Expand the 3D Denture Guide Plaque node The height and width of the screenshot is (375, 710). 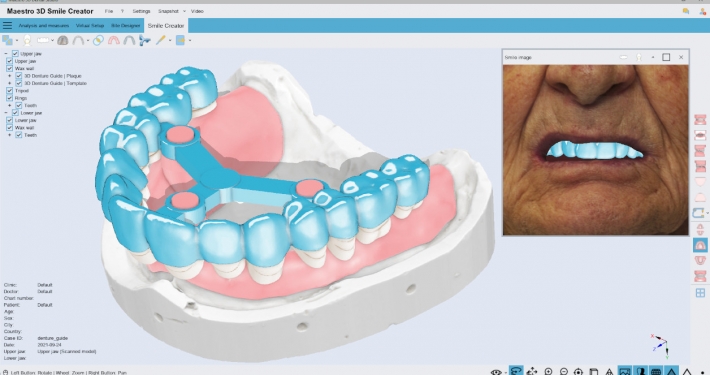[x=10, y=76]
